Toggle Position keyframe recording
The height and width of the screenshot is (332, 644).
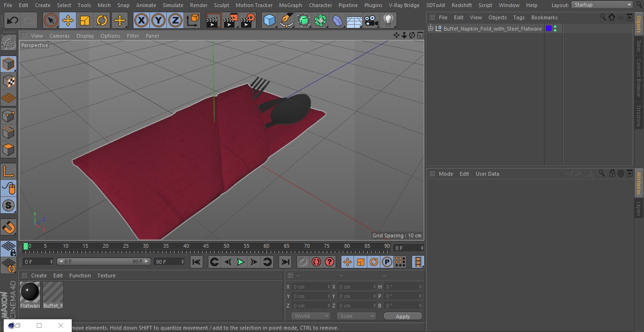coord(347,262)
